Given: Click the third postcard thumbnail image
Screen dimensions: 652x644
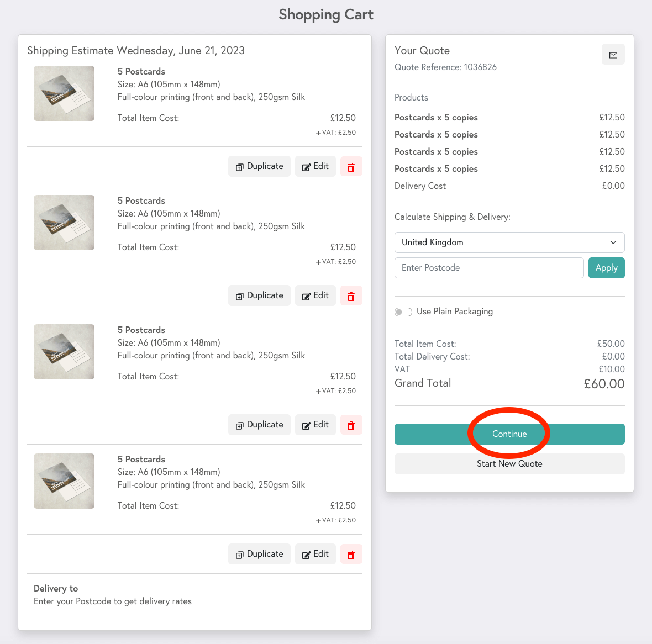Looking at the screenshot, I should [64, 351].
